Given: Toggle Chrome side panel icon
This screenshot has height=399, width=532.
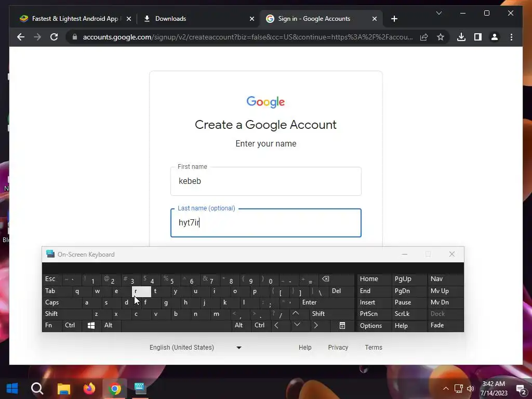Looking at the screenshot, I should (x=478, y=37).
